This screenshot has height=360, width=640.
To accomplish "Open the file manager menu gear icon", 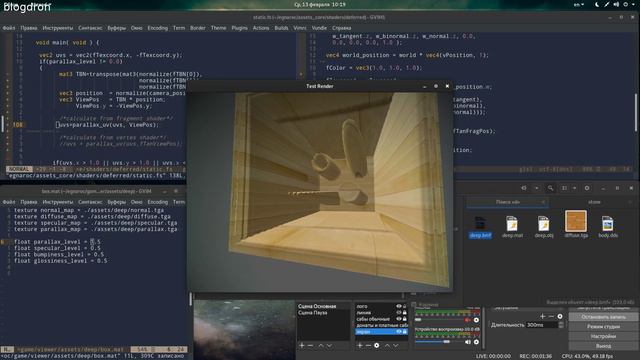I will [x=587, y=188].
